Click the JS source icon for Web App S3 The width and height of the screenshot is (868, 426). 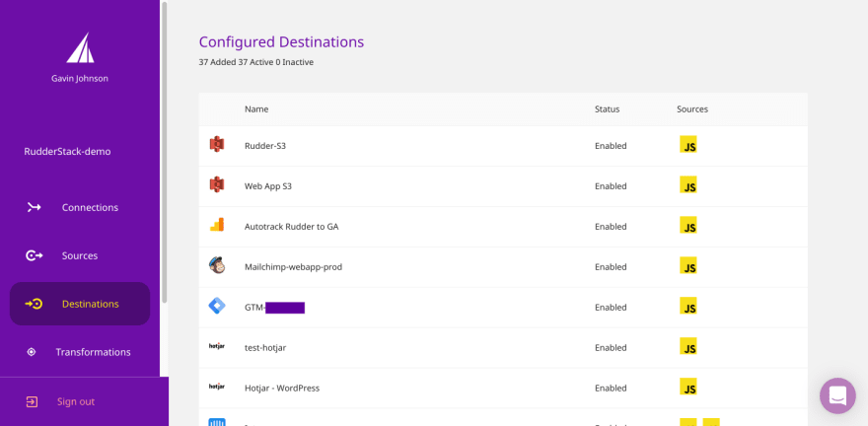pyautogui.click(x=688, y=185)
